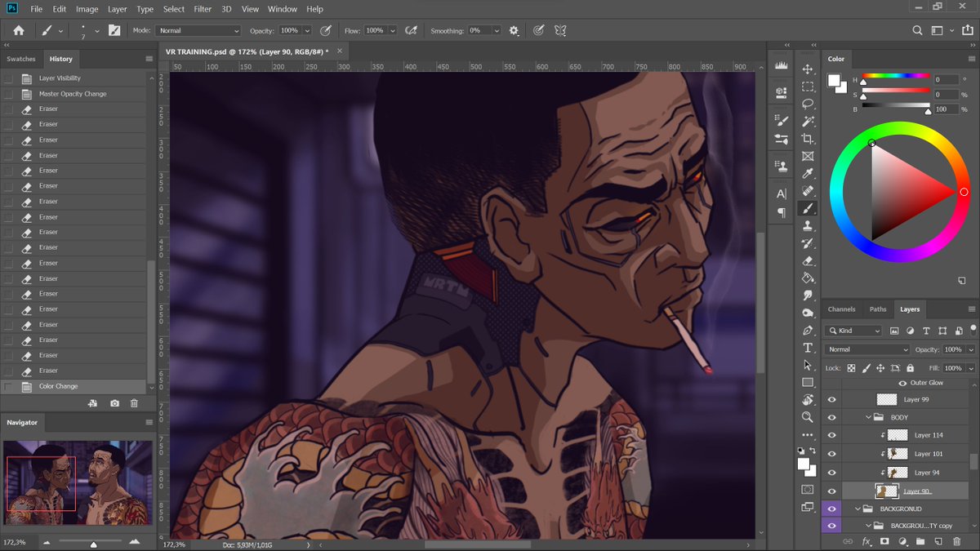
Task: Select the Pen tool
Action: coord(808,331)
